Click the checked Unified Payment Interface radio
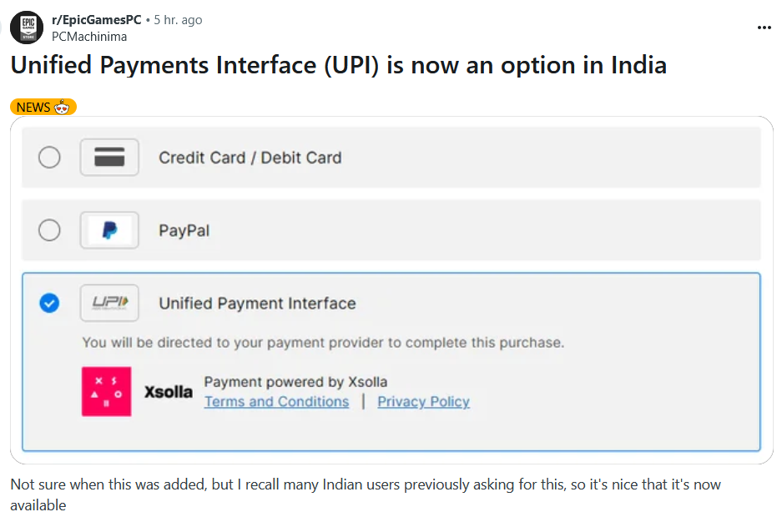Image resolution: width=782 pixels, height=532 pixels. [49, 303]
